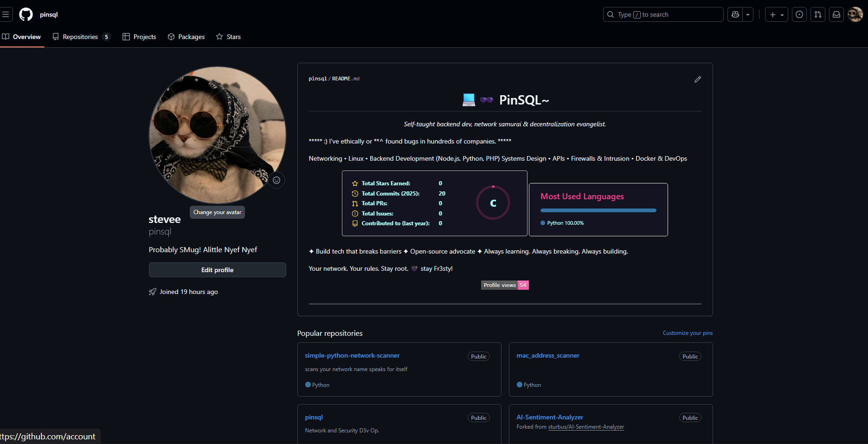Click the set status smiley icon
The image size is (868, 444).
pyautogui.click(x=276, y=180)
